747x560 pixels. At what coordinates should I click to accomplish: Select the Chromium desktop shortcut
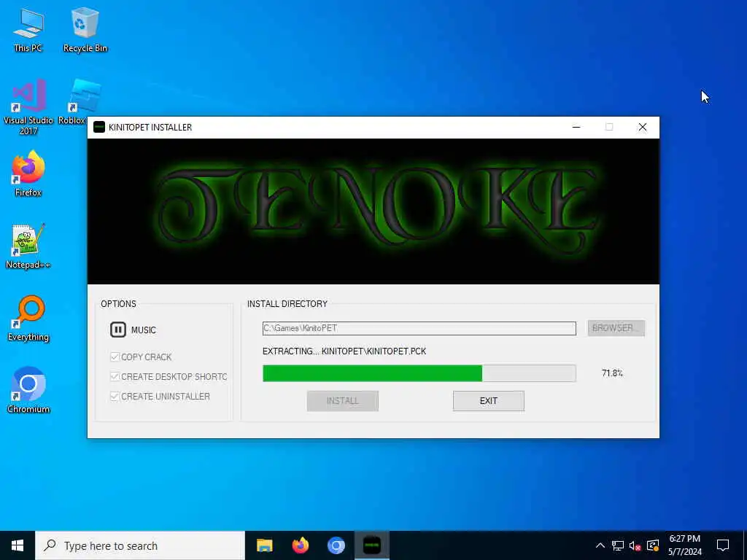pyautogui.click(x=28, y=390)
